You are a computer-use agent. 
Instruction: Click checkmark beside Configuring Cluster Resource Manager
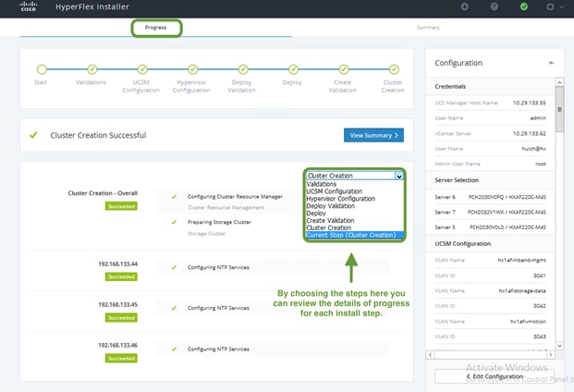175,197
